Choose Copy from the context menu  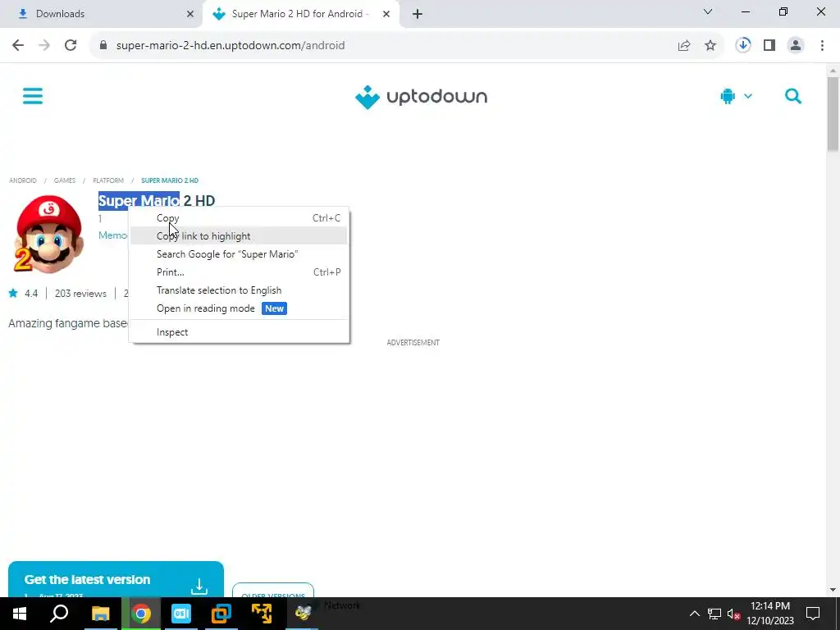pos(239,218)
